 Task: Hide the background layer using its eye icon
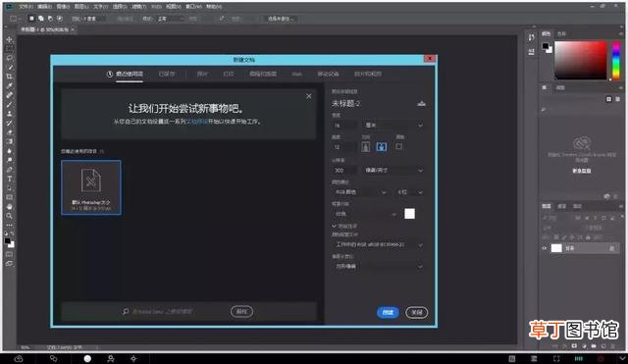tap(544, 248)
